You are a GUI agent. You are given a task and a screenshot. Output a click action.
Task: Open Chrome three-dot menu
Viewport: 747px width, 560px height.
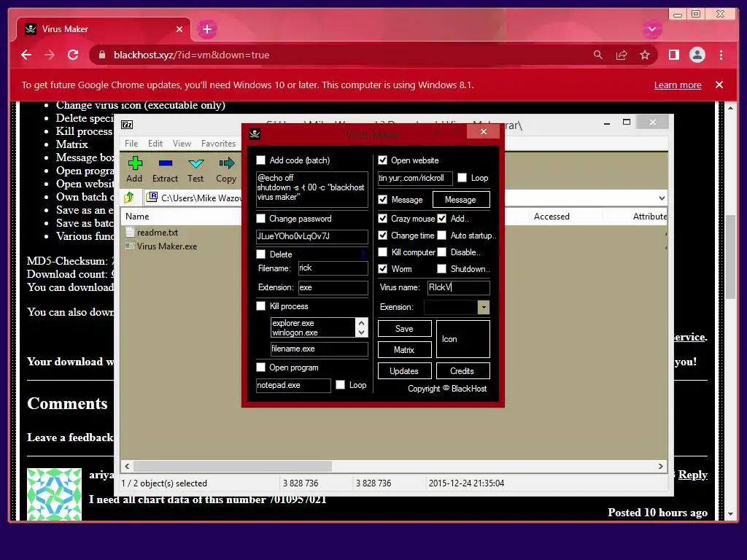721,55
